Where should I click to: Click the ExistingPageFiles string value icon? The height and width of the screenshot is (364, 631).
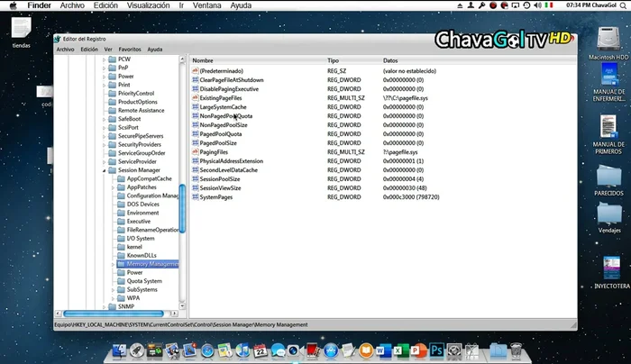[x=196, y=97]
